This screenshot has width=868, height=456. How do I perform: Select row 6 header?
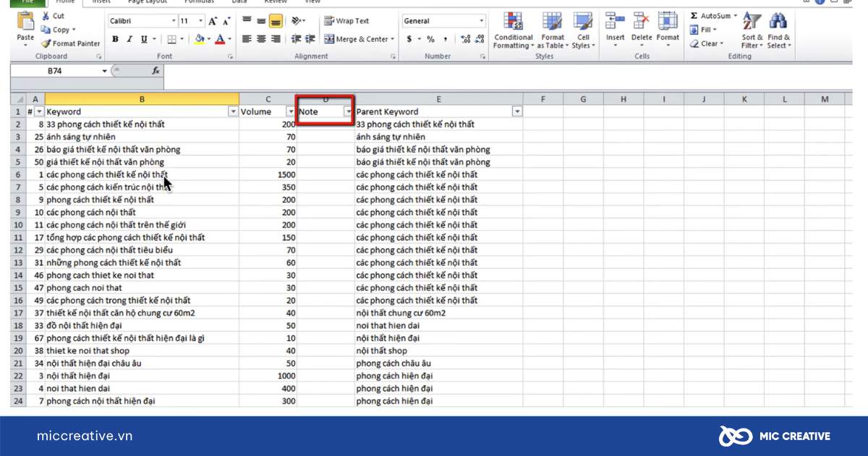(x=18, y=174)
